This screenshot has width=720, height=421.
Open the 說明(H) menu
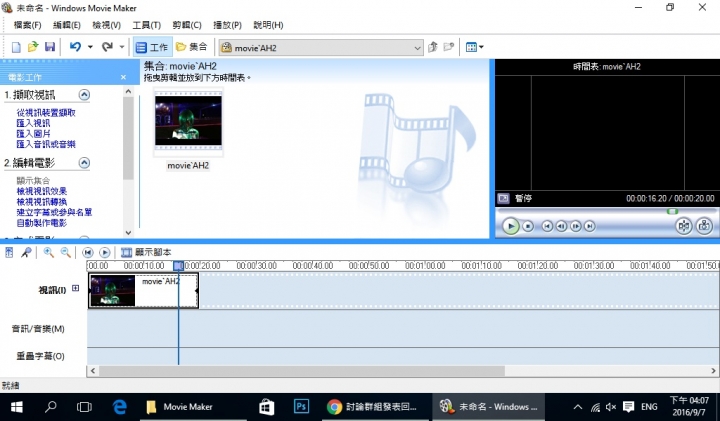[x=268, y=25]
